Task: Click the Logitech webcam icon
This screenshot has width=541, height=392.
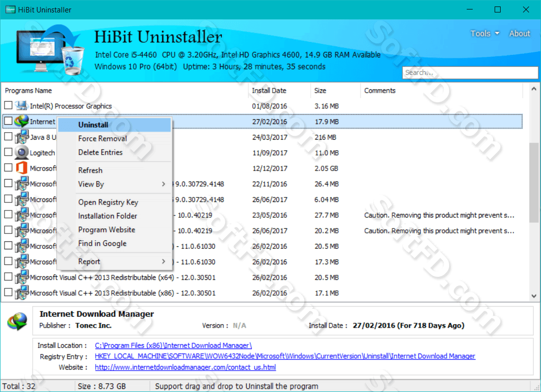Action: tap(21, 153)
